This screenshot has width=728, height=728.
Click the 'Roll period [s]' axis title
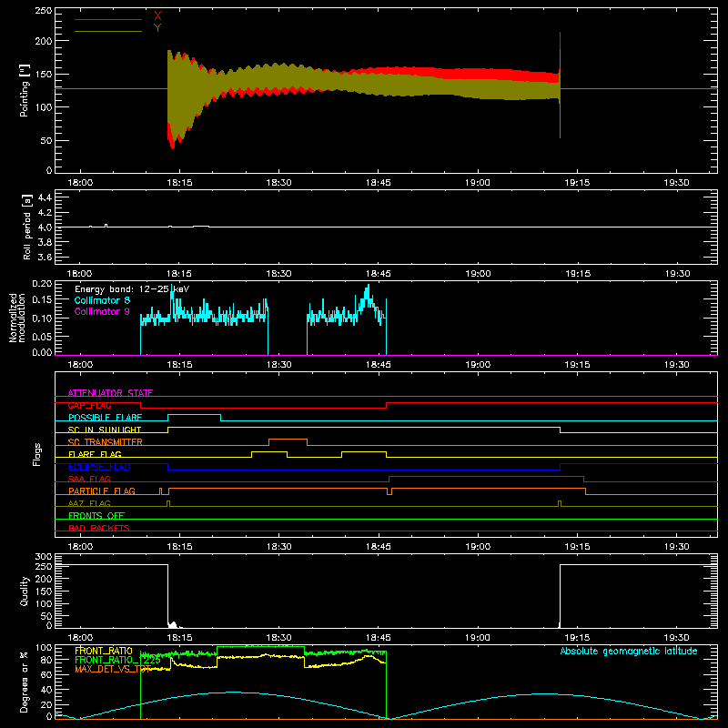[x=27, y=227]
